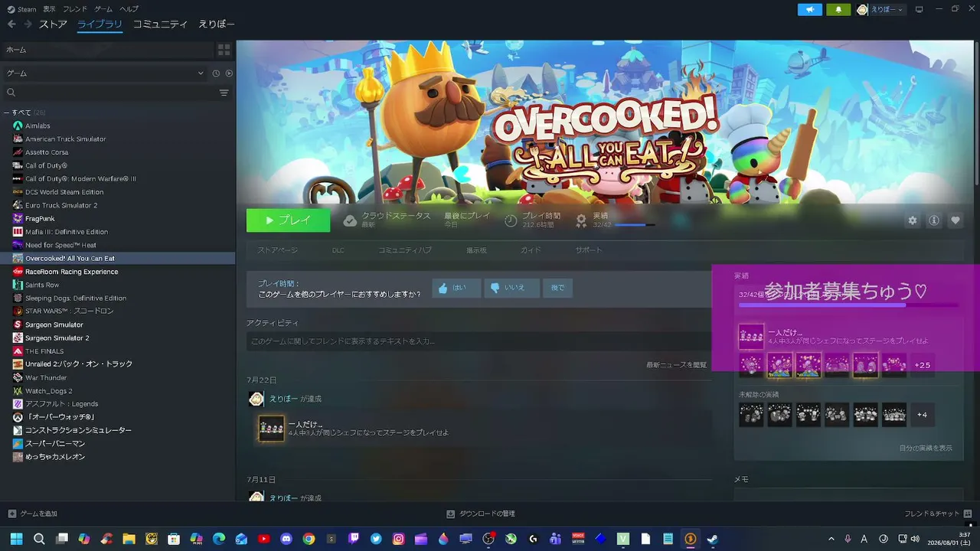Viewport: 980px width, 551px height.
Task: Show game info with the circled i icon
Action: tap(934, 220)
